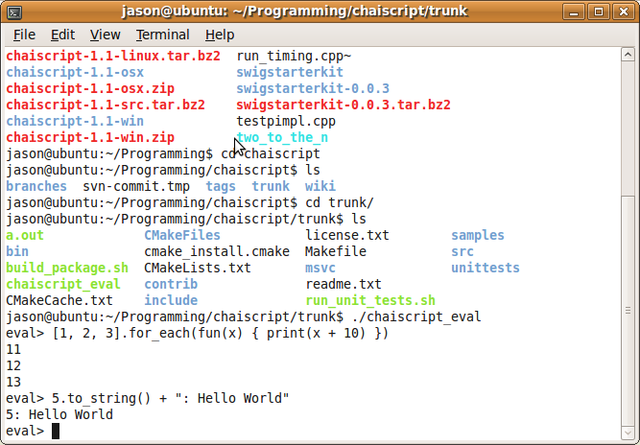The width and height of the screenshot is (640, 445).
Task: Click the unittests directory name
Action: pos(485,268)
